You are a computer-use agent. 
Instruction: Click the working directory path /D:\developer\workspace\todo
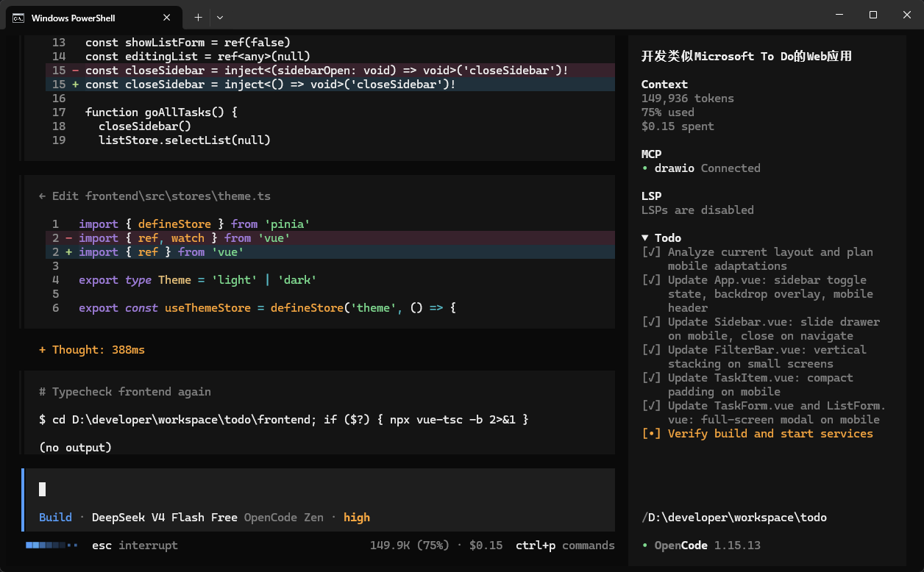pos(733,518)
